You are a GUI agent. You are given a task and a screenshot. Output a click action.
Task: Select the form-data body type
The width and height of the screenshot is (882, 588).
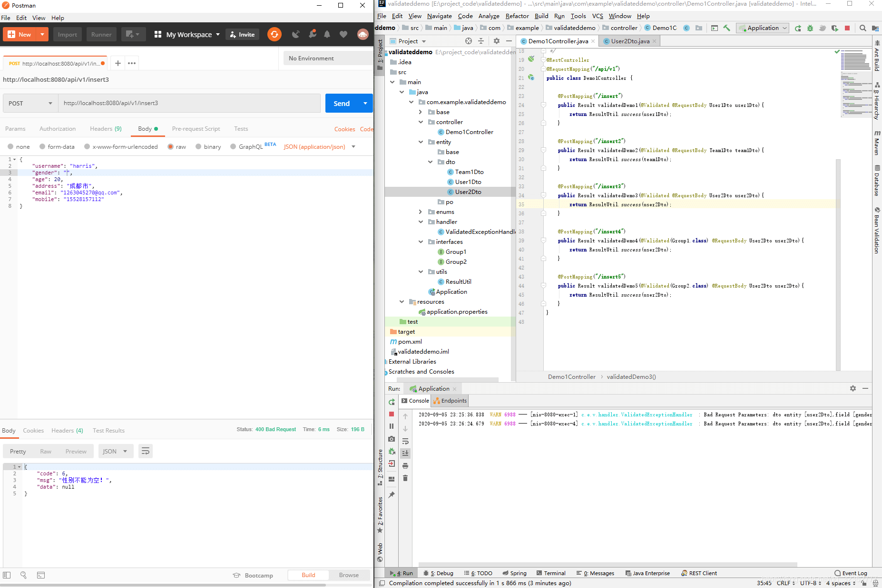pyautogui.click(x=42, y=146)
